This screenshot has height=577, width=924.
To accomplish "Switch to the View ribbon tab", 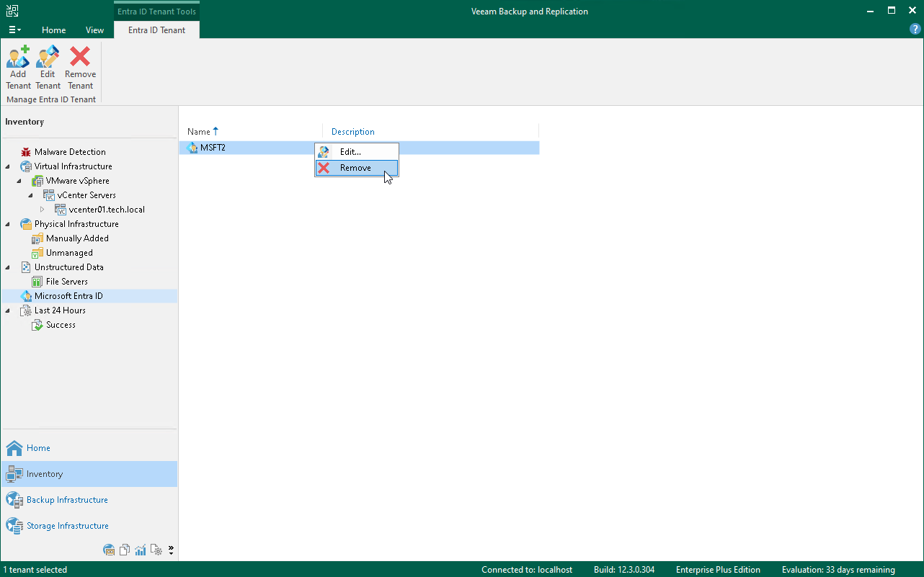I will tap(94, 30).
